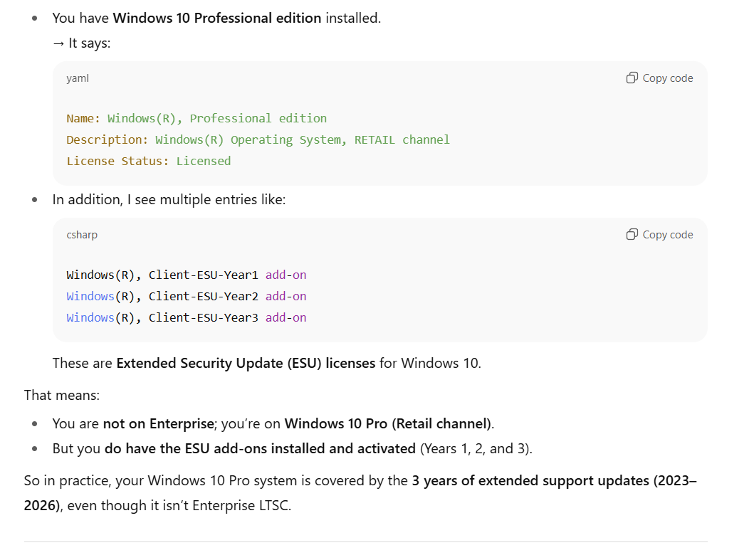Click 'do have the ESU add-ons installed' text
Image resolution: width=749 pixels, height=560 pixels.
pos(215,449)
